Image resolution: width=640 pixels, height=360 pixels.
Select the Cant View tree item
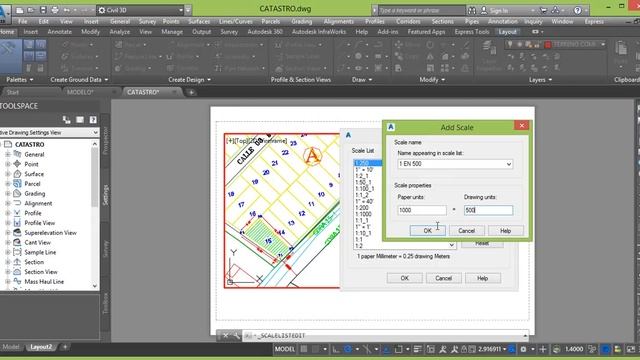(37, 242)
